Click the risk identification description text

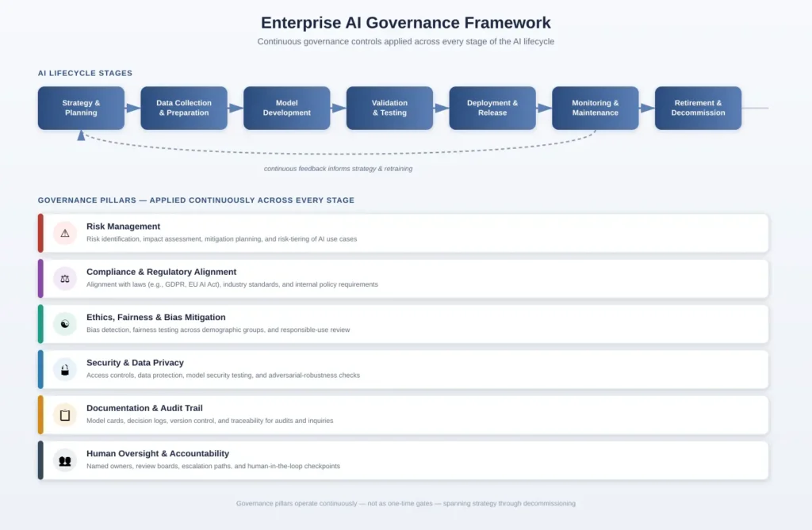222,239
